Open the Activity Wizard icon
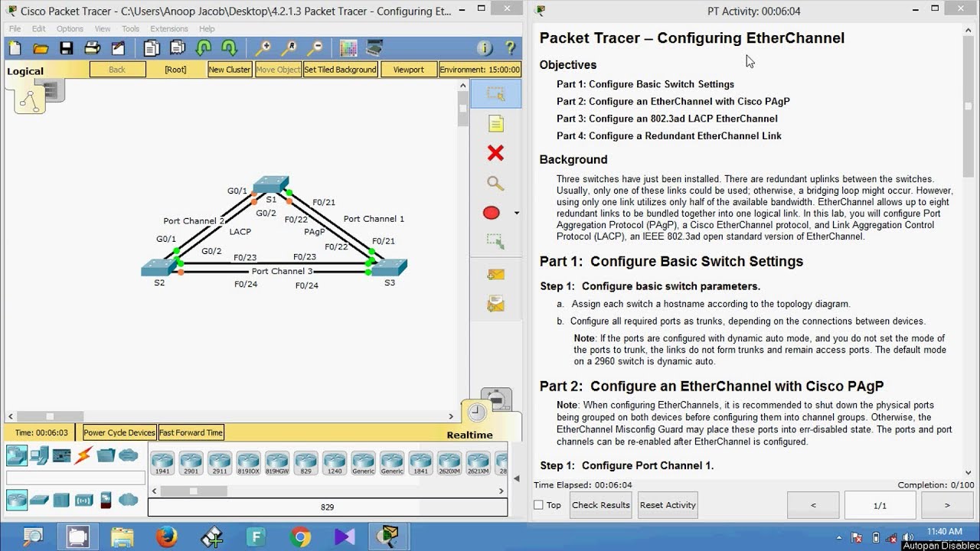This screenshot has width=980, height=551. [x=118, y=48]
